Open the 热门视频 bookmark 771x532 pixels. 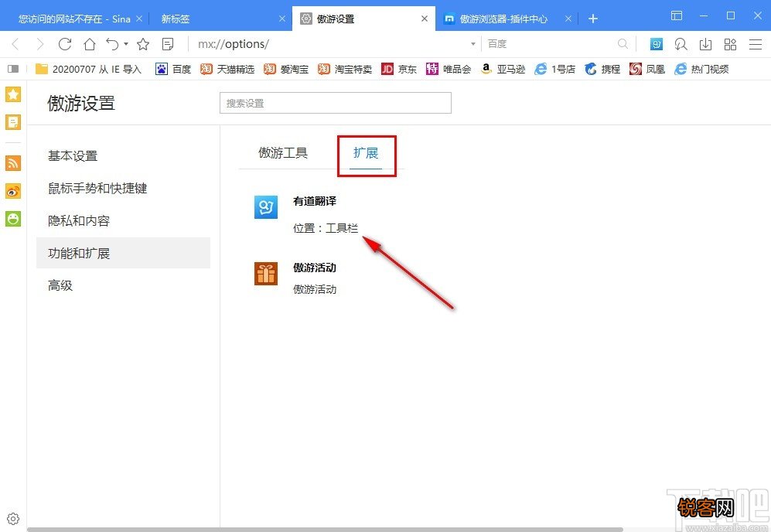point(701,69)
